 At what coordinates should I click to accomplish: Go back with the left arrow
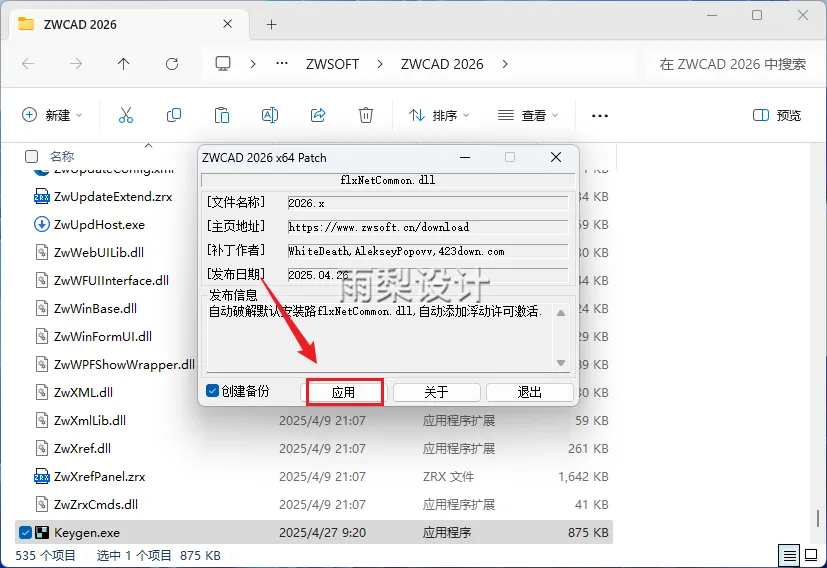(28, 64)
